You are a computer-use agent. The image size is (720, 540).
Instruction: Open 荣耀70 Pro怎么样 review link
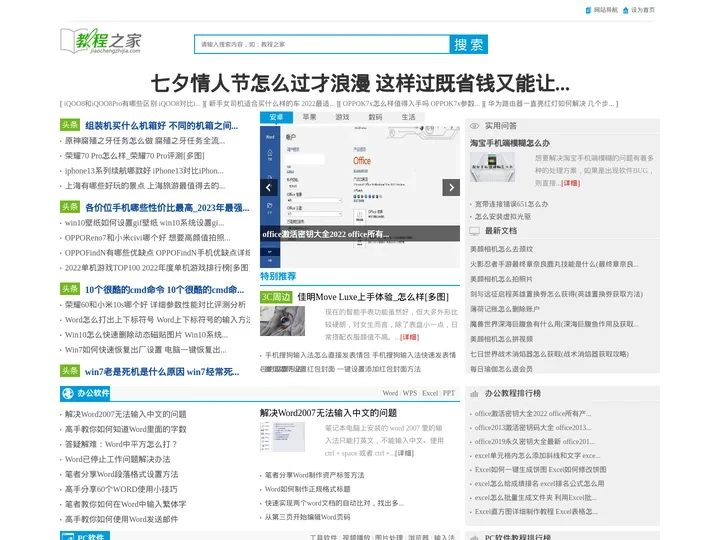135,156
